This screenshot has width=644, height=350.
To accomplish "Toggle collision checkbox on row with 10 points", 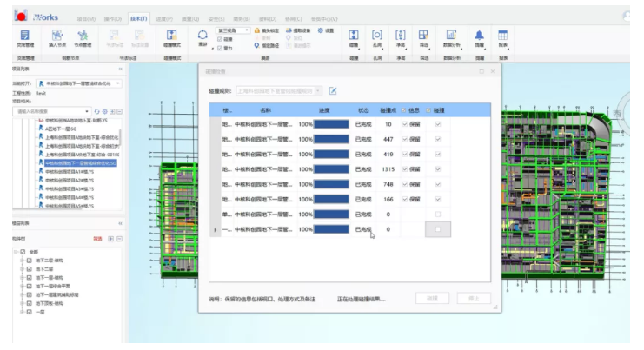I will (438, 124).
